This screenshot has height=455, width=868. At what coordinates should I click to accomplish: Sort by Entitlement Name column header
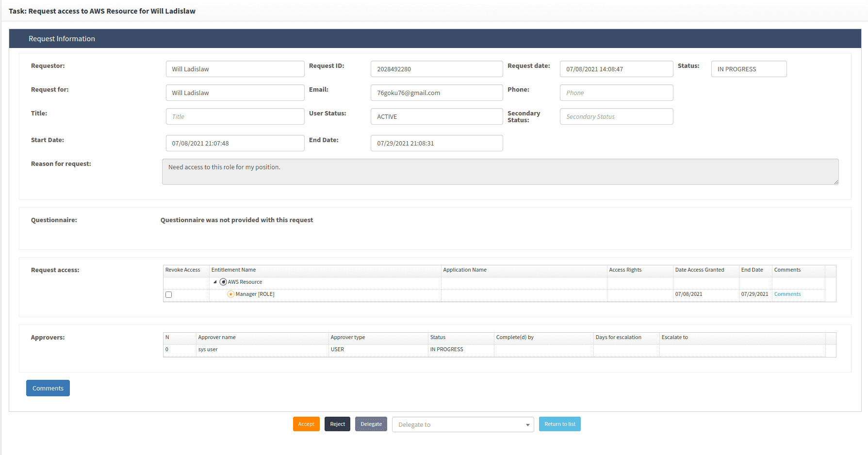click(233, 270)
